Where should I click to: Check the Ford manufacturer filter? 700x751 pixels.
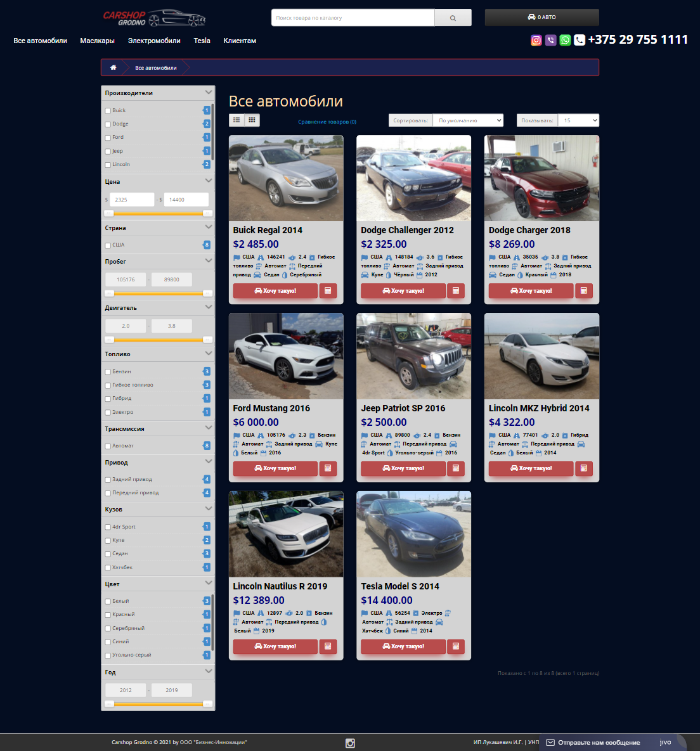(x=108, y=138)
